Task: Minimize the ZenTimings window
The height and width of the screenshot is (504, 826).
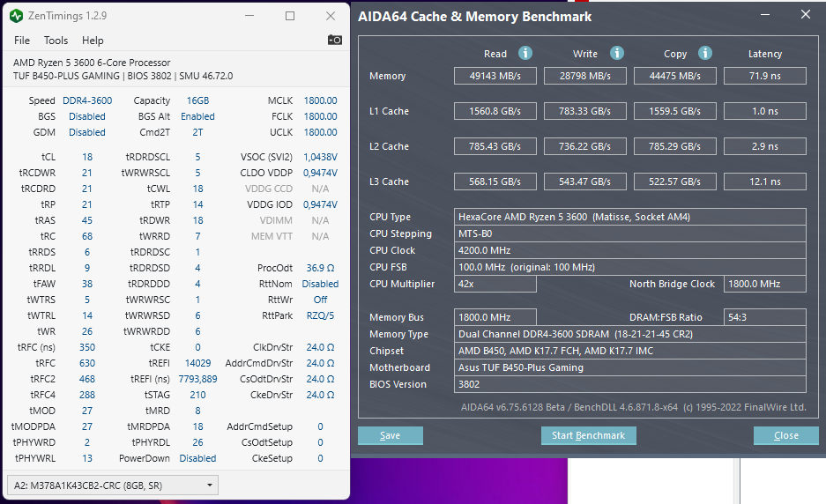Action: [249, 16]
